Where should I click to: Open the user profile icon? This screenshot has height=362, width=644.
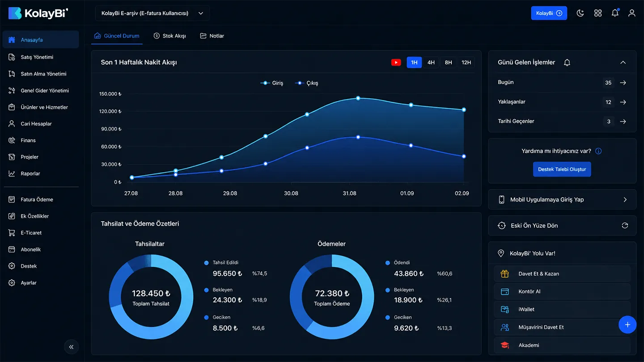632,13
